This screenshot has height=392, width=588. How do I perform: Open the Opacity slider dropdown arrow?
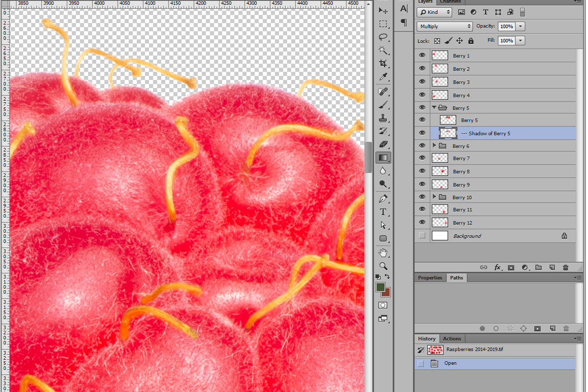tap(520, 26)
